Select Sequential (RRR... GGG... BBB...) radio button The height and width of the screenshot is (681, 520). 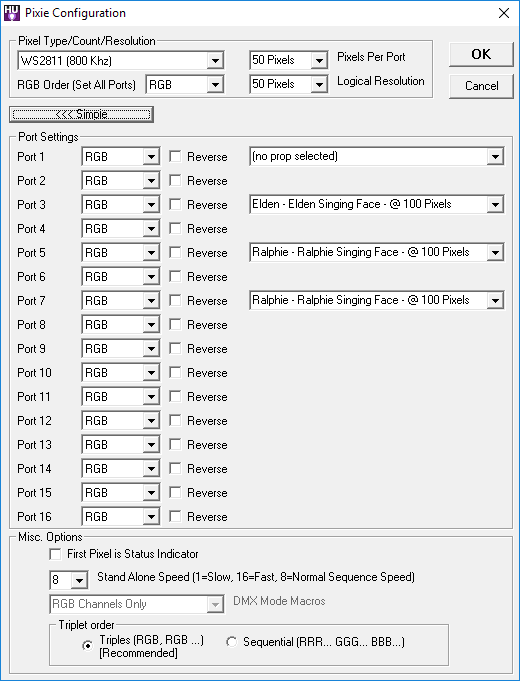tap(232, 642)
